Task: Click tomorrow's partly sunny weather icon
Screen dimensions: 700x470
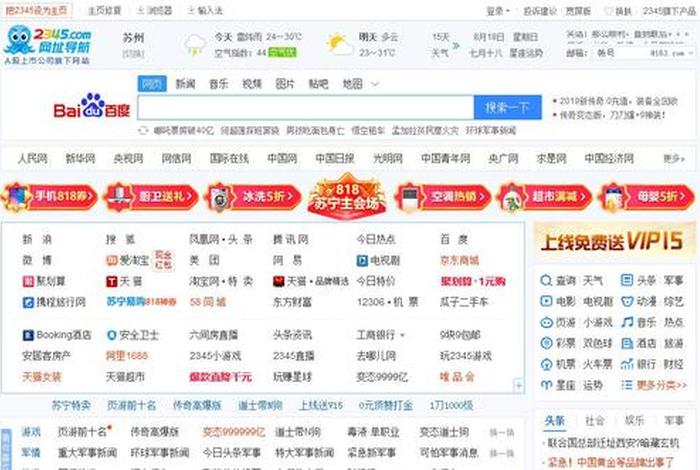Action: 340,45
